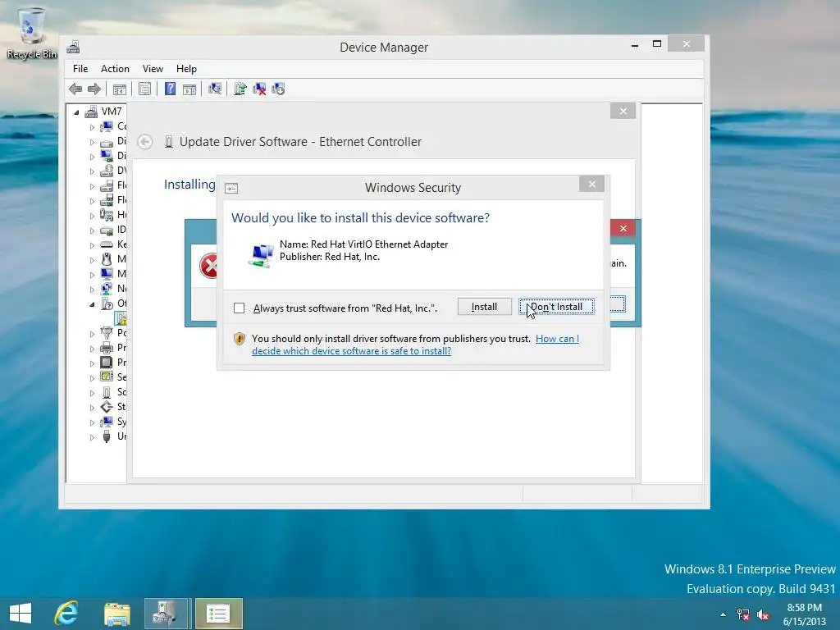Check Always trust software from Red Hat, Inc.
This screenshot has width=840, height=630.
[239, 308]
